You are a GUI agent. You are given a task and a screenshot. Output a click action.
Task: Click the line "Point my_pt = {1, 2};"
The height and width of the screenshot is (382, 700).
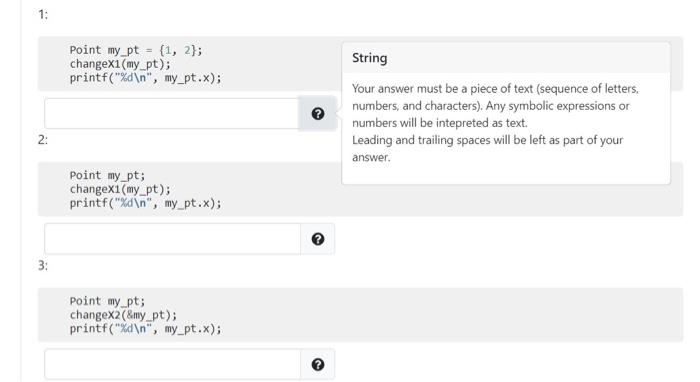[x=136, y=50]
